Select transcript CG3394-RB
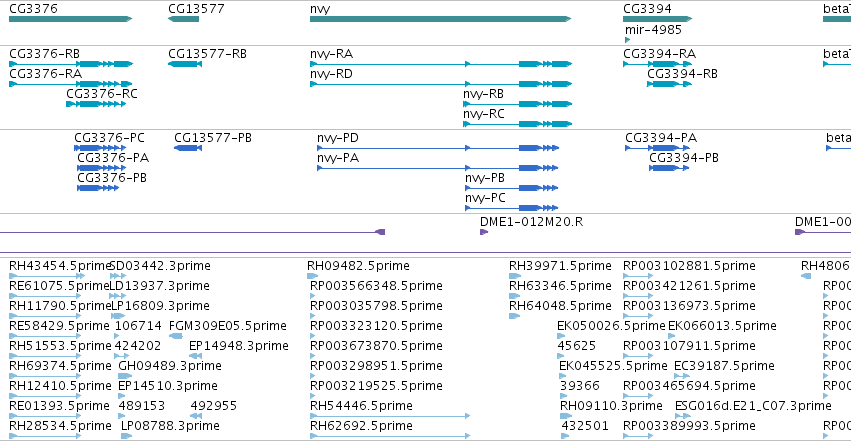Viewport: 851px width, 441px height. (669, 84)
